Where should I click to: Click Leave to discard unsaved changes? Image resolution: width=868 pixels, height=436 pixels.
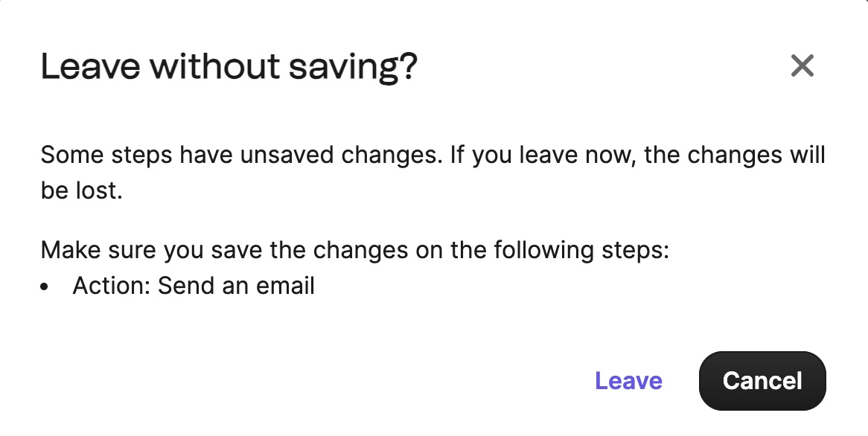tap(628, 380)
